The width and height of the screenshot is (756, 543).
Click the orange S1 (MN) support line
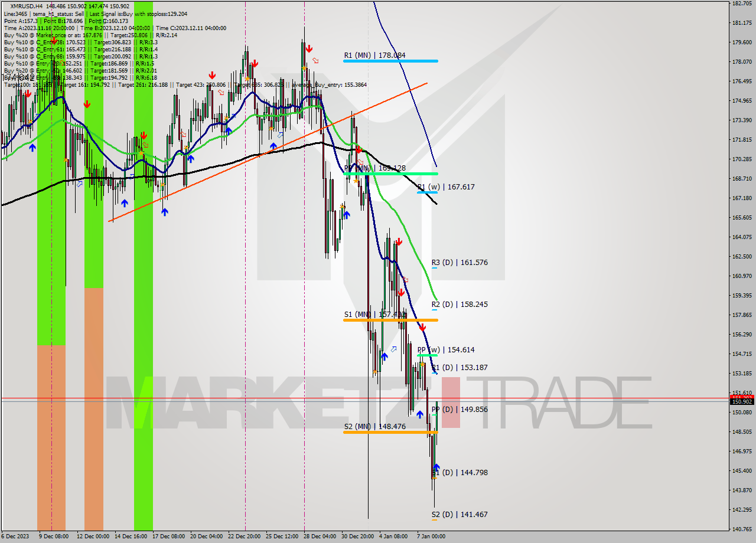tap(390, 320)
